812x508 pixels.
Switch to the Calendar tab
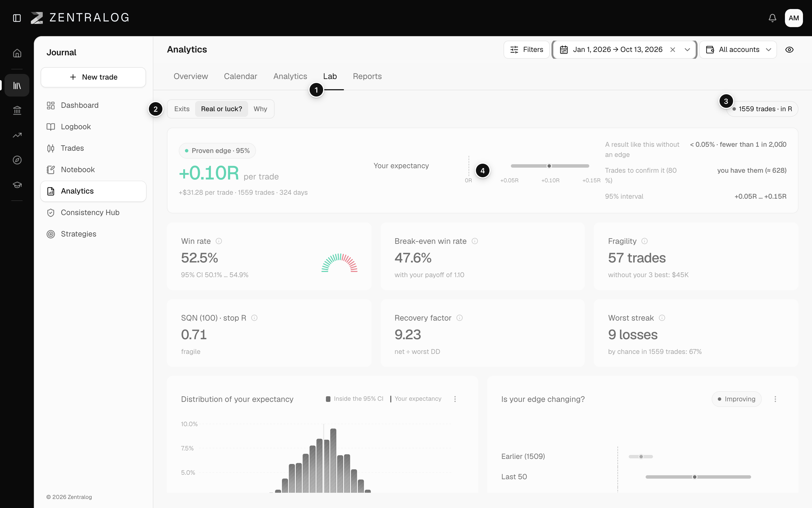[240, 76]
